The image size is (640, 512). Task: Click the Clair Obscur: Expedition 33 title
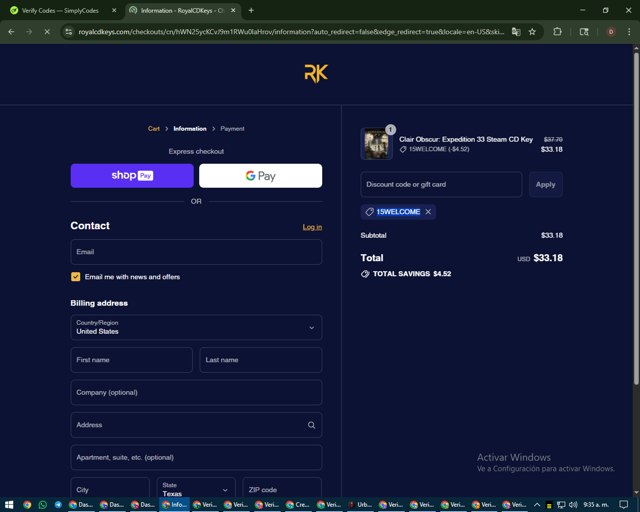tap(466, 139)
